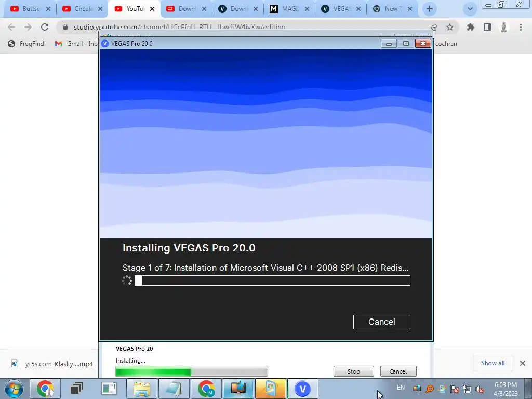Close the Buttse tab
532x399 pixels.
coord(48,9)
